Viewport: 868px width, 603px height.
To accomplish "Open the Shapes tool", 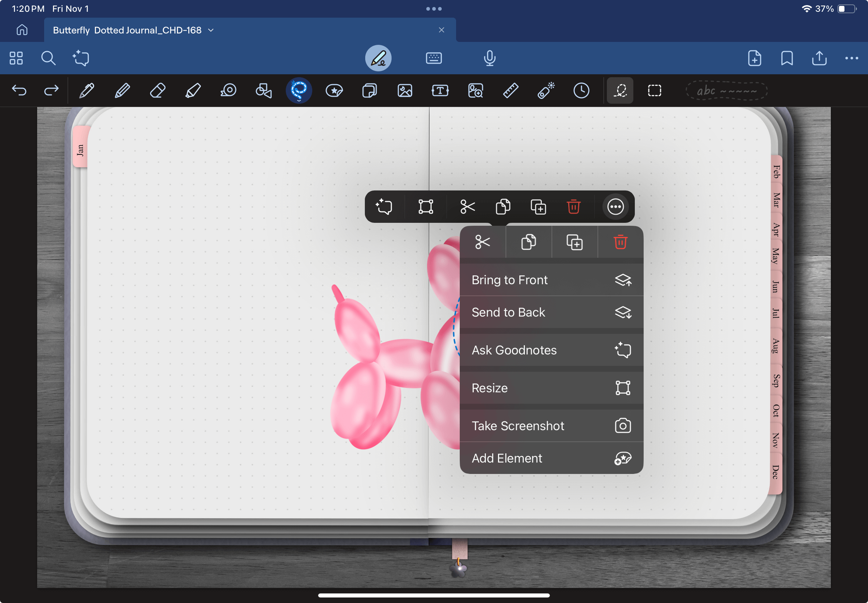I will (263, 90).
